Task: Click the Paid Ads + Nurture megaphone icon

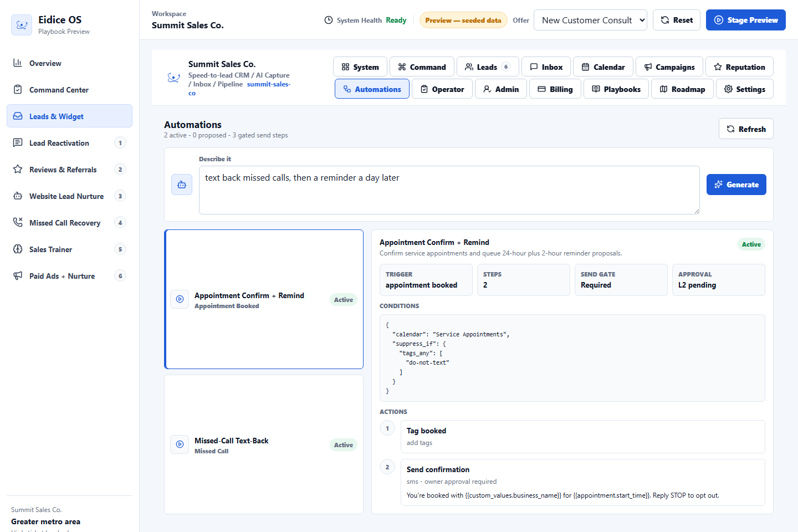Action: pyautogui.click(x=18, y=276)
